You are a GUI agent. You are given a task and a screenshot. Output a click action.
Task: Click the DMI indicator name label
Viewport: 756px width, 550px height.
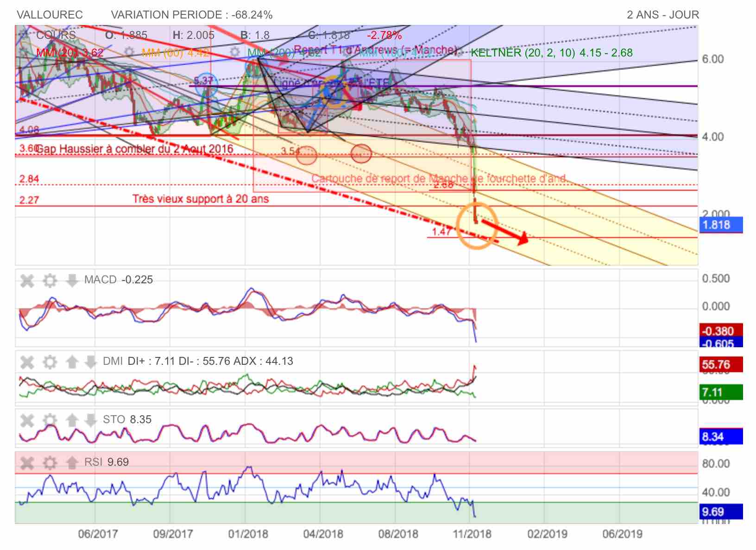click(113, 361)
